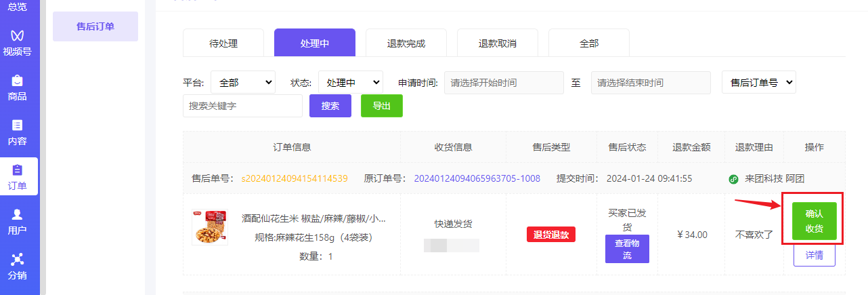This screenshot has height=295, width=868.
Task: Click the purple 搜索 button
Action: 330,106
